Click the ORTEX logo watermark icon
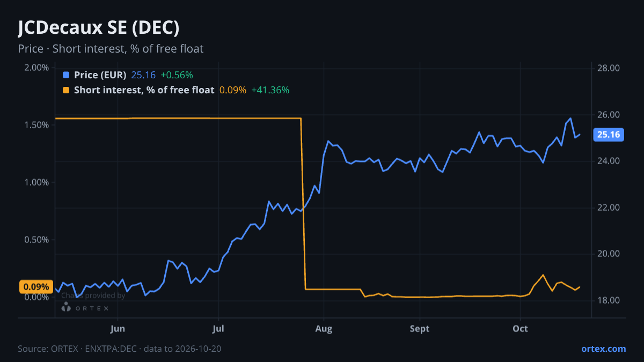The width and height of the screenshot is (644, 362). click(x=66, y=307)
